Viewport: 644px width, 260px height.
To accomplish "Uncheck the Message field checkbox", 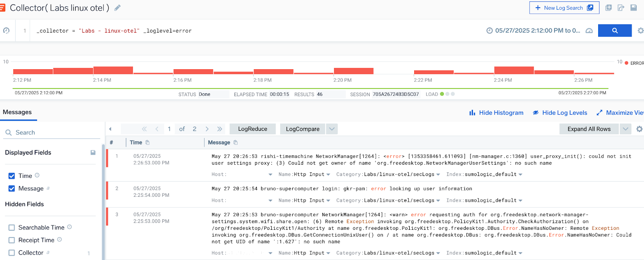I will pos(12,188).
